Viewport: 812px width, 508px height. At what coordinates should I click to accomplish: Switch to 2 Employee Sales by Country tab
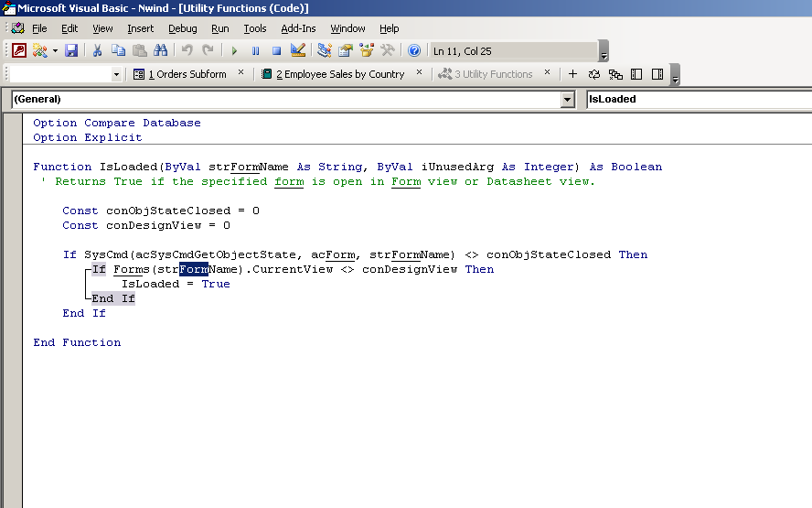pyautogui.click(x=333, y=74)
